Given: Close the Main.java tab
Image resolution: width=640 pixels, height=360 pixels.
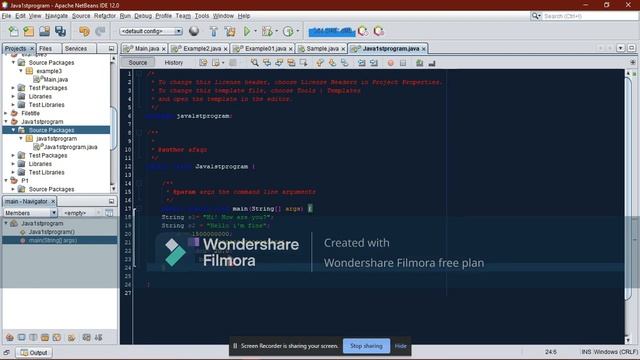Looking at the screenshot, I should [x=164, y=49].
